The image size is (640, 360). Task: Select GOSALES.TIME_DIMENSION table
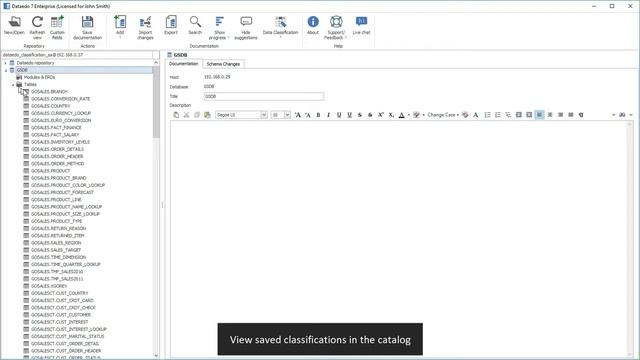[58, 257]
